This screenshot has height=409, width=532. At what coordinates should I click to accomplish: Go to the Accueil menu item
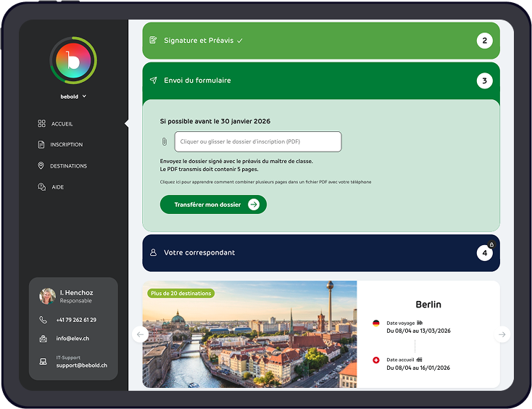pos(62,124)
